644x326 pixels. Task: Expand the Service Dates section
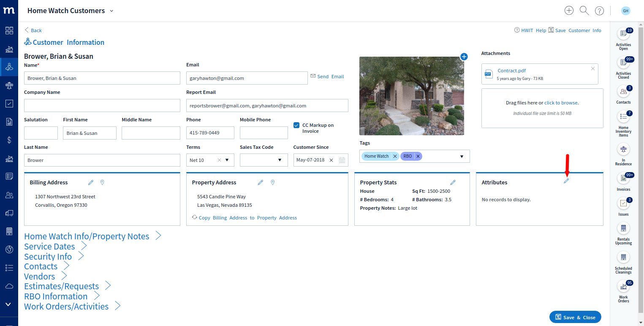pyautogui.click(x=84, y=246)
